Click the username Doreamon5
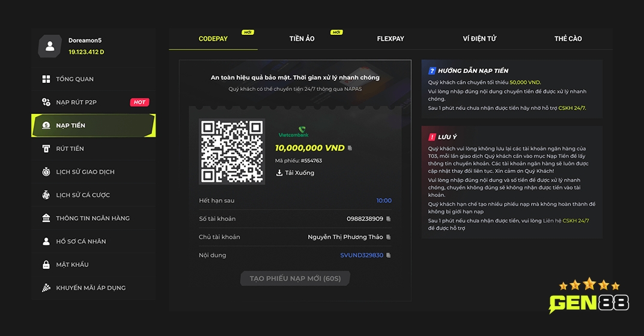The height and width of the screenshot is (336, 644). coord(85,40)
